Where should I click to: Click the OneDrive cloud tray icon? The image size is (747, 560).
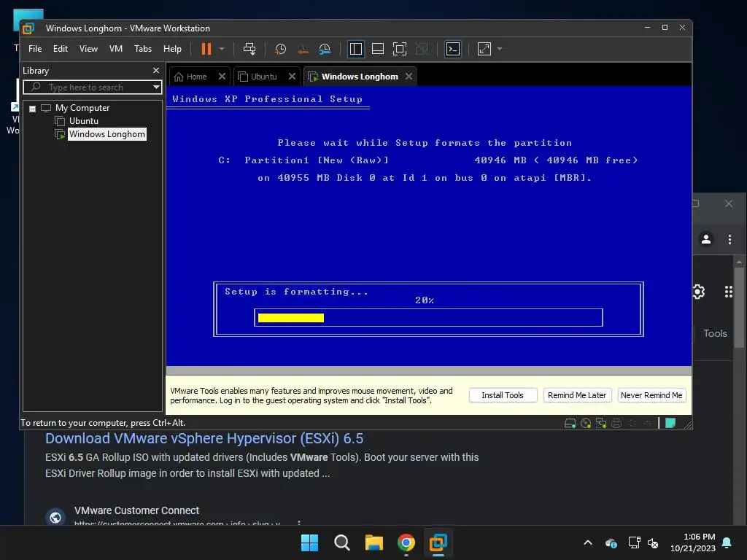click(x=611, y=542)
